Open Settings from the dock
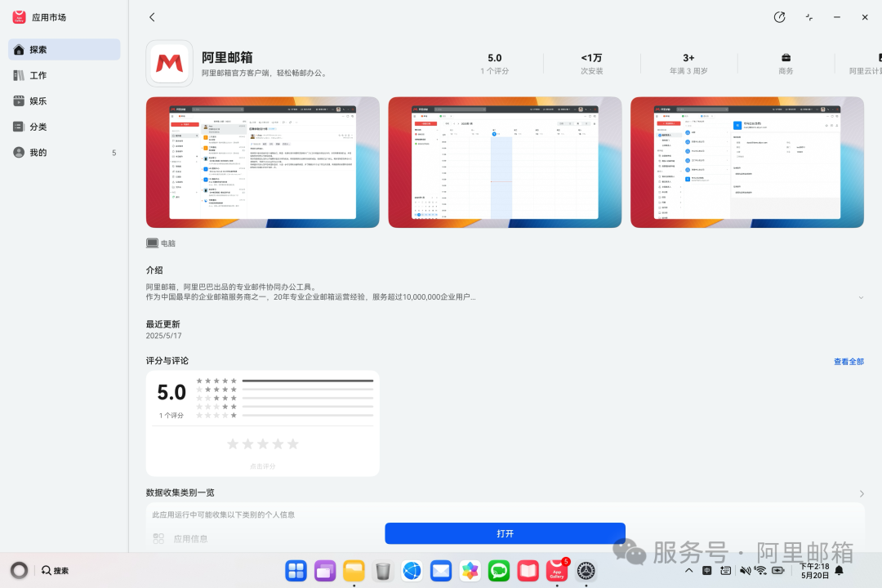 coord(586,570)
